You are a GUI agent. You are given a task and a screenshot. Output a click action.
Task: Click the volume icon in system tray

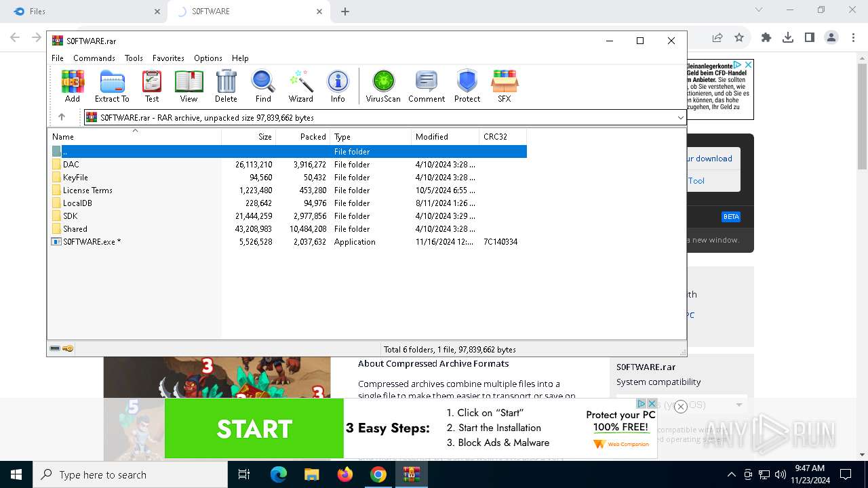(x=780, y=474)
